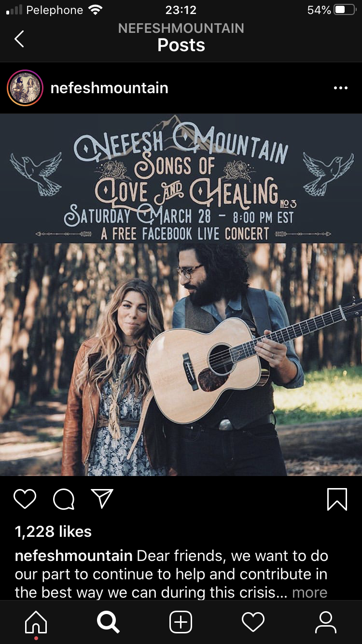The height and width of the screenshot is (644, 362).
Task: Share the post via paper plane icon
Action: 102,499
